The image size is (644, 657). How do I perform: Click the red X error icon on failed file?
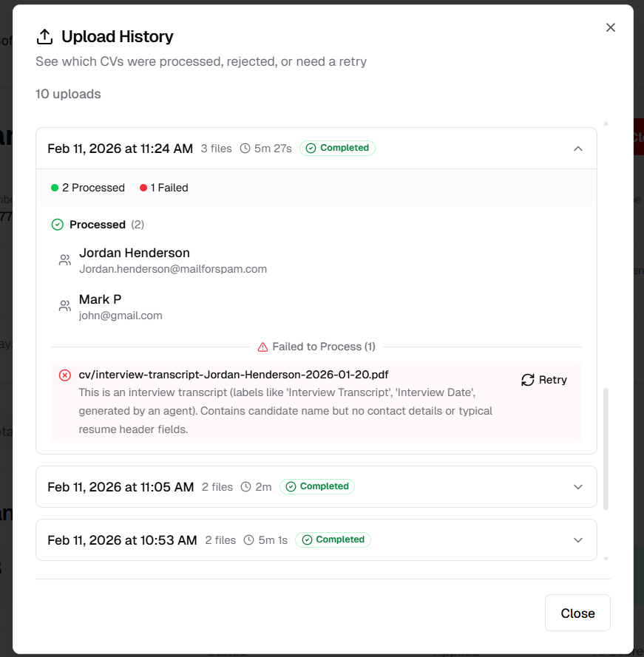[x=65, y=375]
